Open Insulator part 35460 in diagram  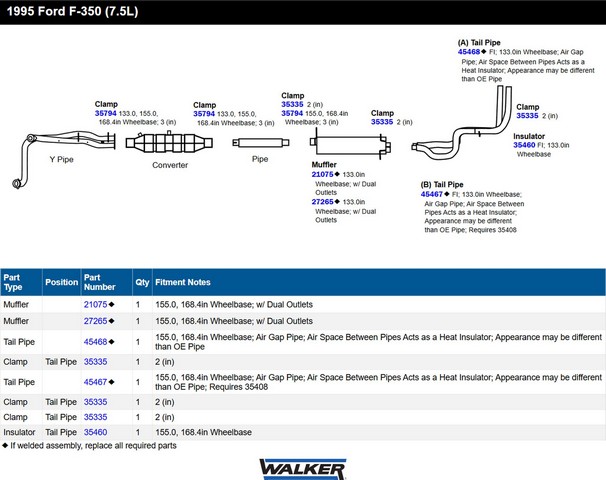[524, 145]
